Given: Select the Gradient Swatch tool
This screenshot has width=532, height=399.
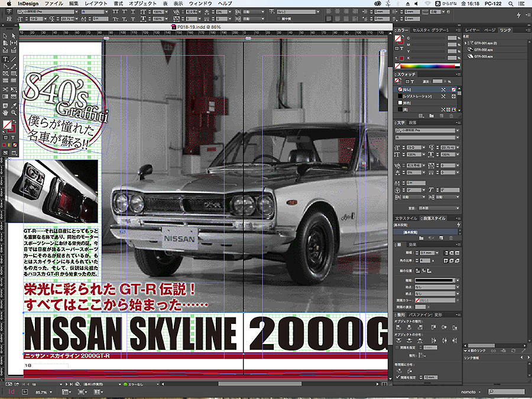Looking at the screenshot, I should tap(5, 97).
